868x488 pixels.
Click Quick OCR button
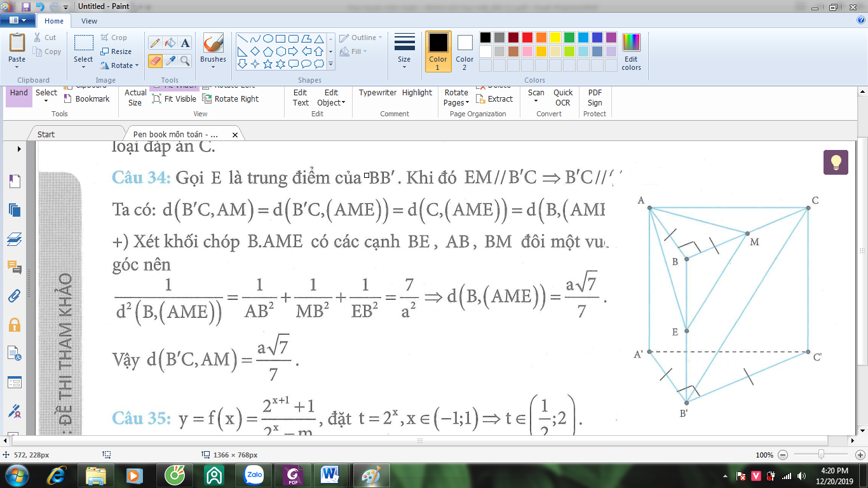(563, 98)
